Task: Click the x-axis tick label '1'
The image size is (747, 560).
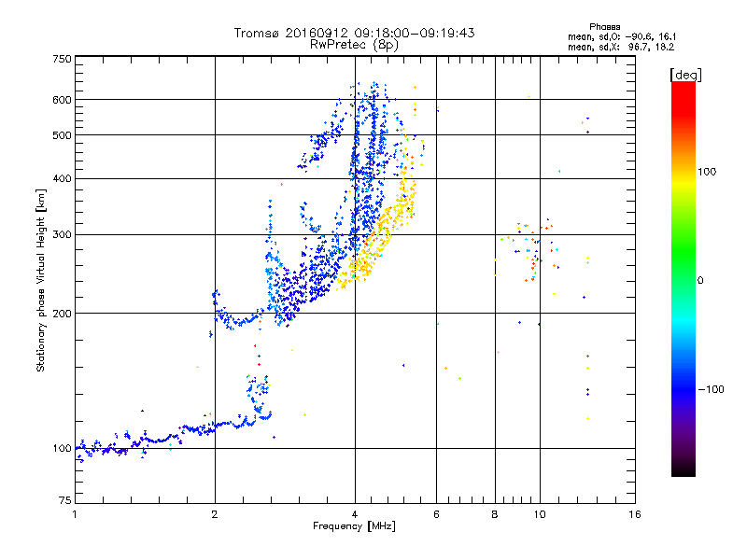Action: [x=75, y=514]
